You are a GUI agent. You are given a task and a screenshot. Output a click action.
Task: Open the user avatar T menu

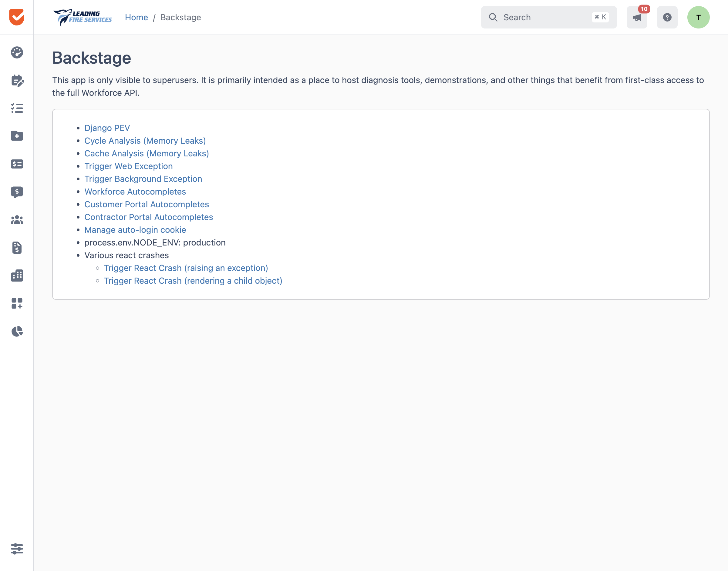698,17
